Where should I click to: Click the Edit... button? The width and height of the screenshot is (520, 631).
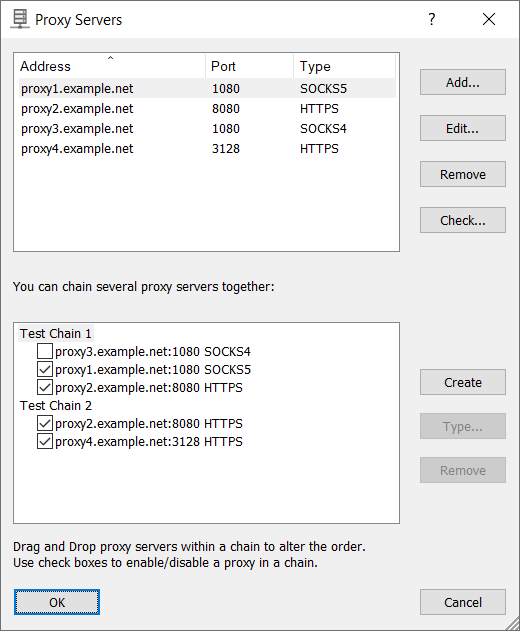[x=463, y=128]
